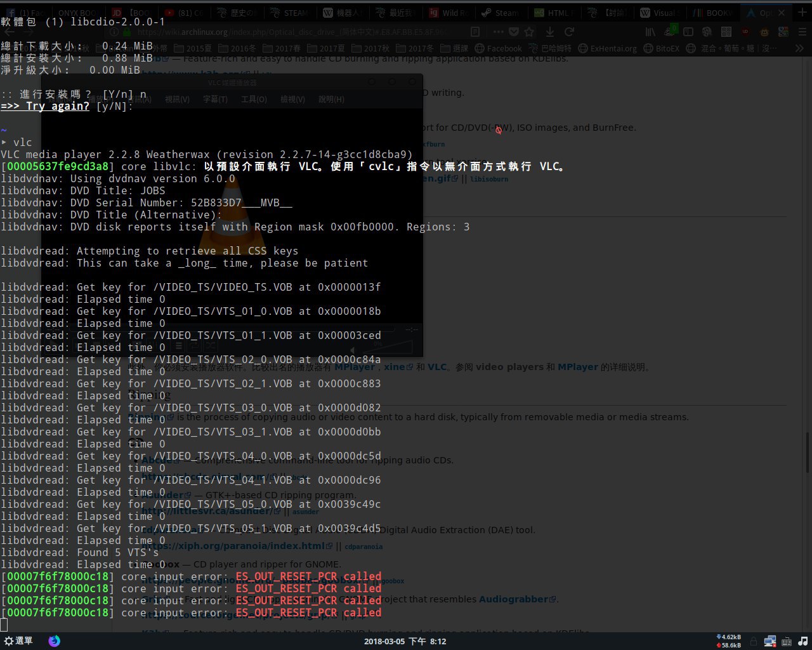The height and width of the screenshot is (650, 812).
Task: Open the 2017春 bookmark folder
Action: click(282, 48)
